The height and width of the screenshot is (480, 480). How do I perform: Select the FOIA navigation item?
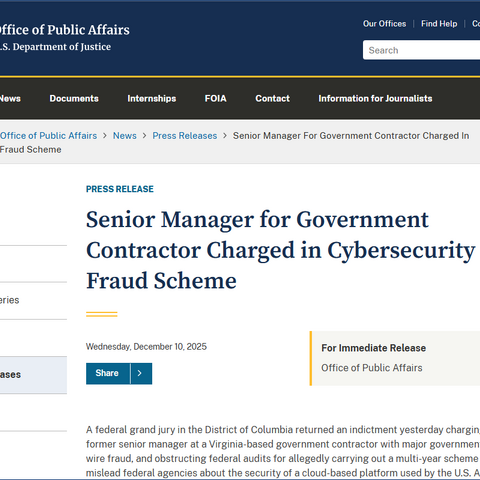pos(215,98)
